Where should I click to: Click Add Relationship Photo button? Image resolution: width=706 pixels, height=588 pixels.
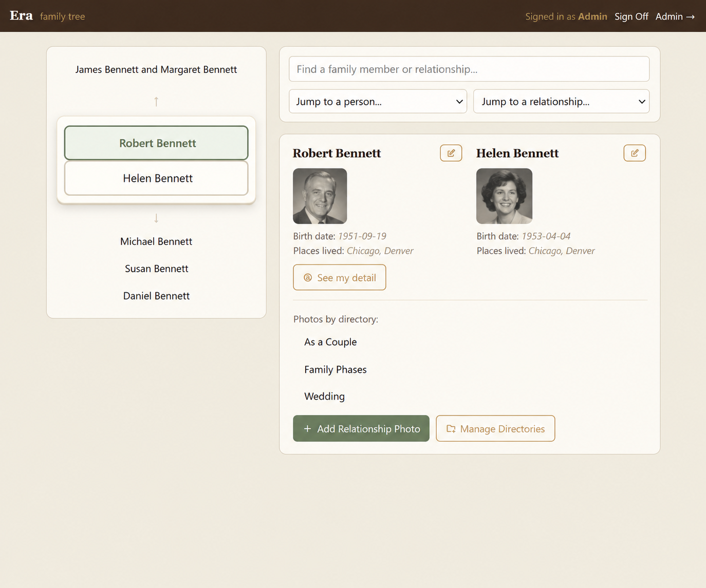point(361,428)
